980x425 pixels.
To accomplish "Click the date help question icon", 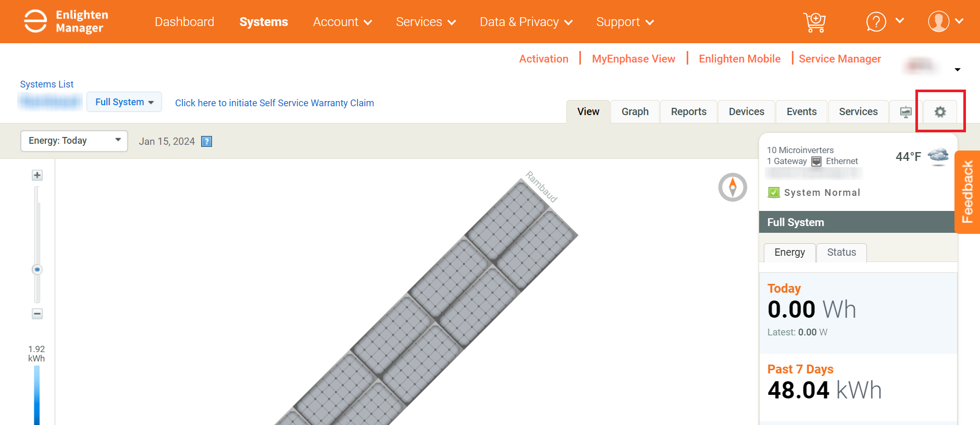I will [207, 141].
